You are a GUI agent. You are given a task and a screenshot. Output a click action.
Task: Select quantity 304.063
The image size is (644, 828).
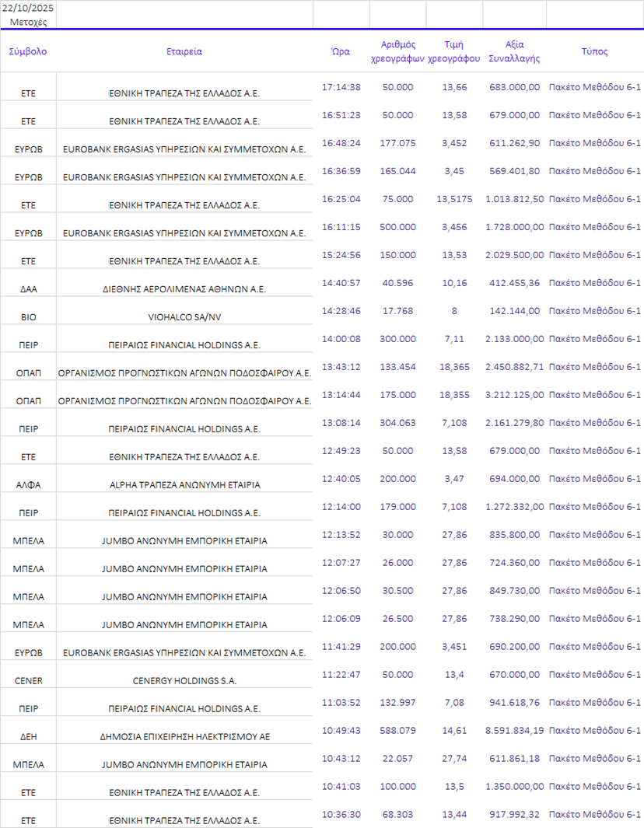(397, 423)
